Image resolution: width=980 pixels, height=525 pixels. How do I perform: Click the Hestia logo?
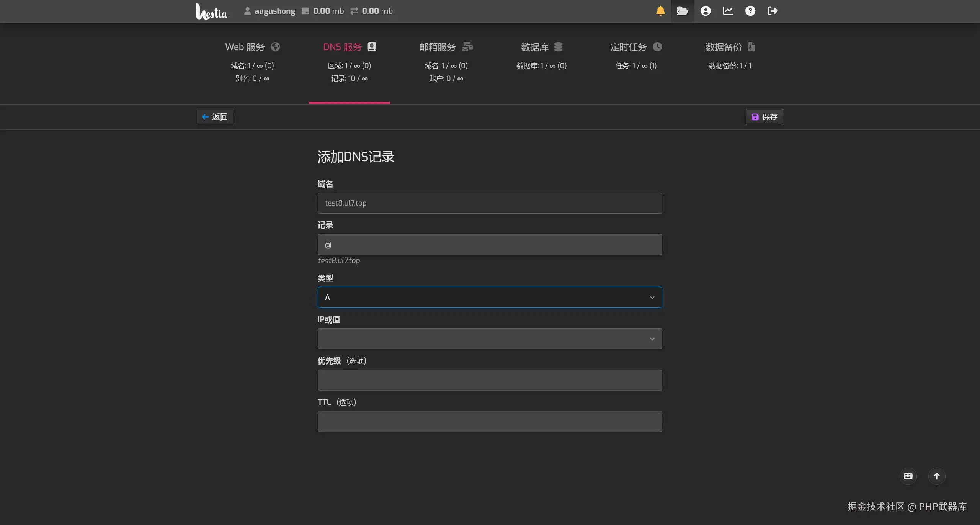[x=211, y=11]
